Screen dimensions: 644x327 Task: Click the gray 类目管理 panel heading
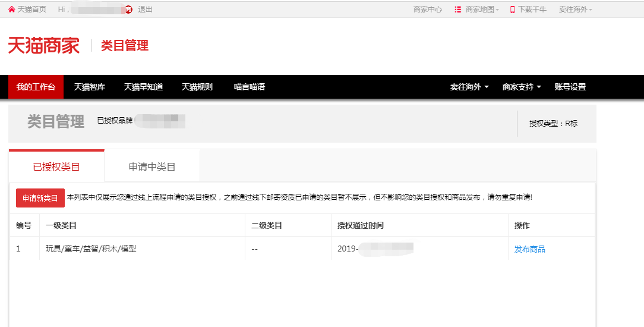tap(56, 122)
